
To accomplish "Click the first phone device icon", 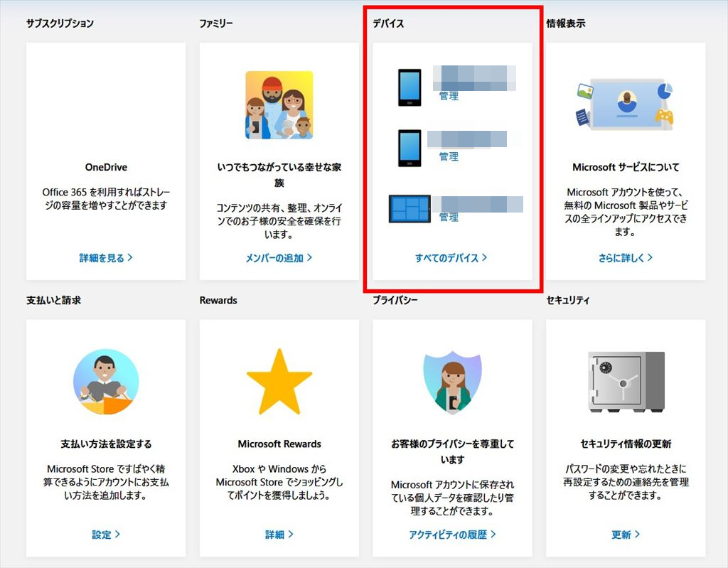I will [x=409, y=87].
